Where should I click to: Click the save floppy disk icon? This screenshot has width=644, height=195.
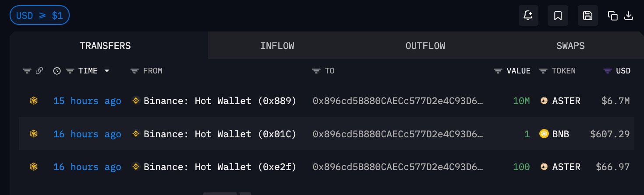[587, 16]
